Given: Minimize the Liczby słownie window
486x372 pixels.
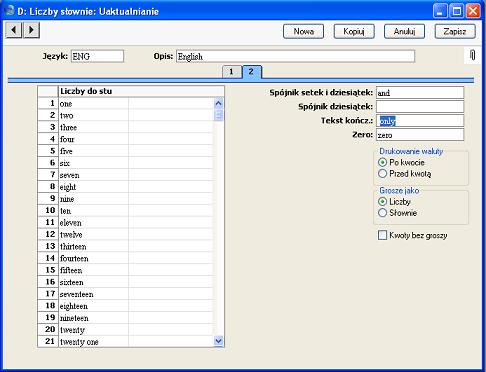Looking at the screenshot, I should 440,11.
